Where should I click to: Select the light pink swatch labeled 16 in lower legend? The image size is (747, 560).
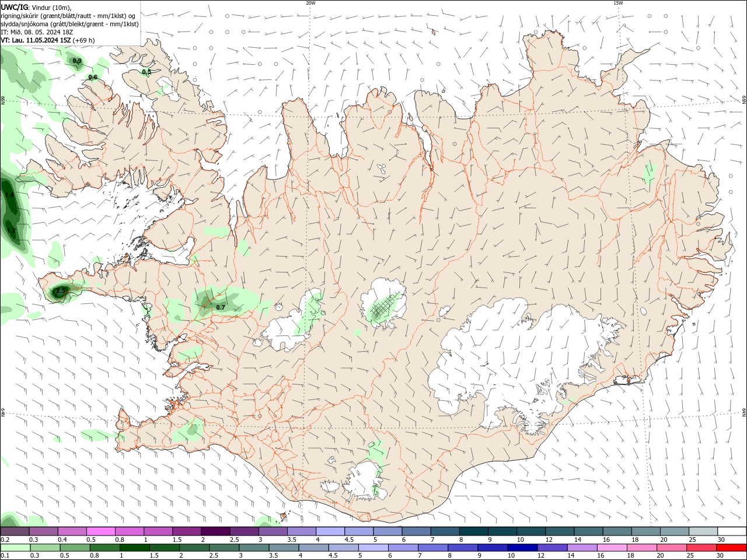tap(612, 548)
